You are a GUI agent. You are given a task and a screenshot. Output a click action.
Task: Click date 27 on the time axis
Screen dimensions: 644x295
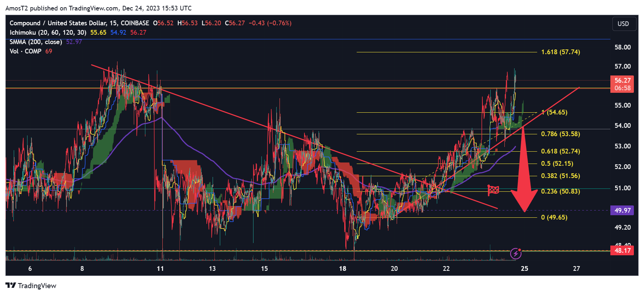(x=576, y=269)
